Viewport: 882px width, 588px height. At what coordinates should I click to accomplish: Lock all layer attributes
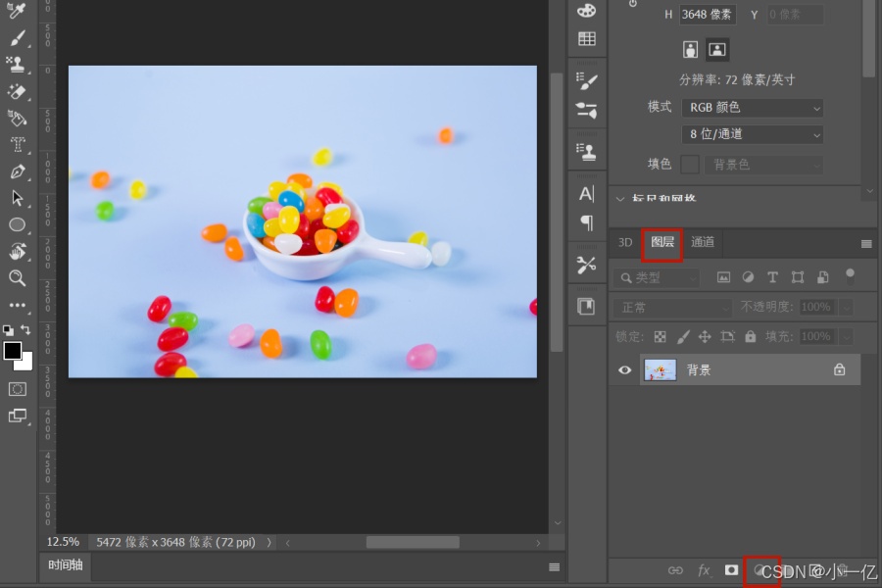click(x=751, y=336)
